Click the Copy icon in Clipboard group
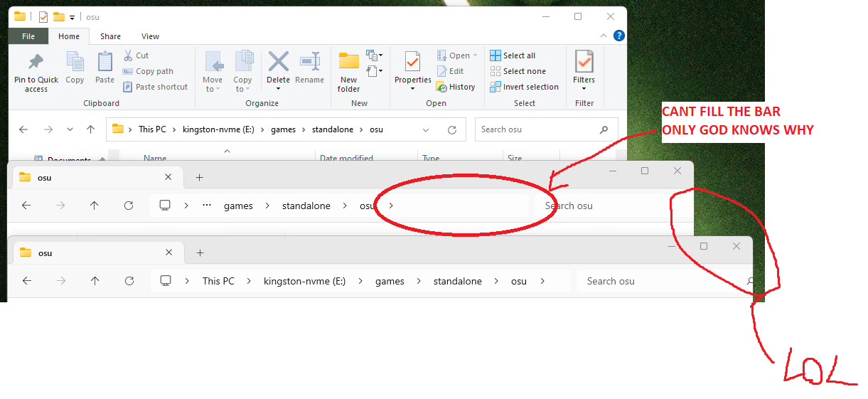 tap(75, 68)
